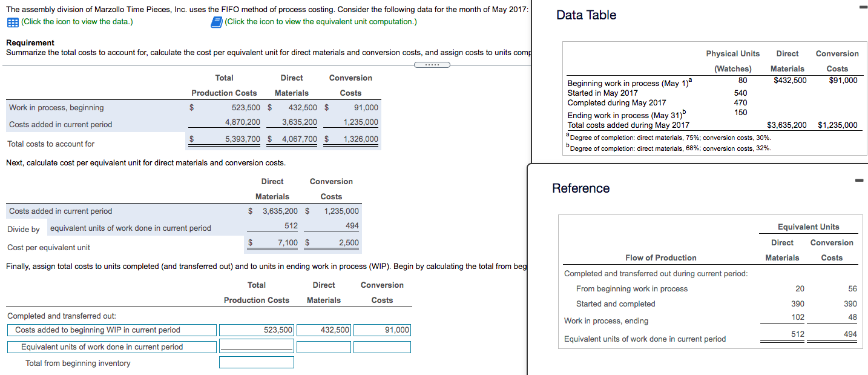
Task: Click the dotted pill control under the requirement text
Action: [433, 64]
